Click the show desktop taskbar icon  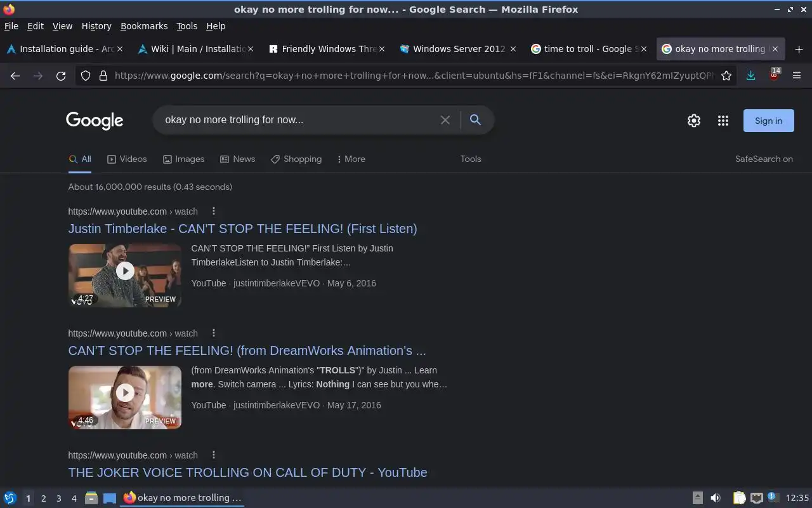[109, 498]
